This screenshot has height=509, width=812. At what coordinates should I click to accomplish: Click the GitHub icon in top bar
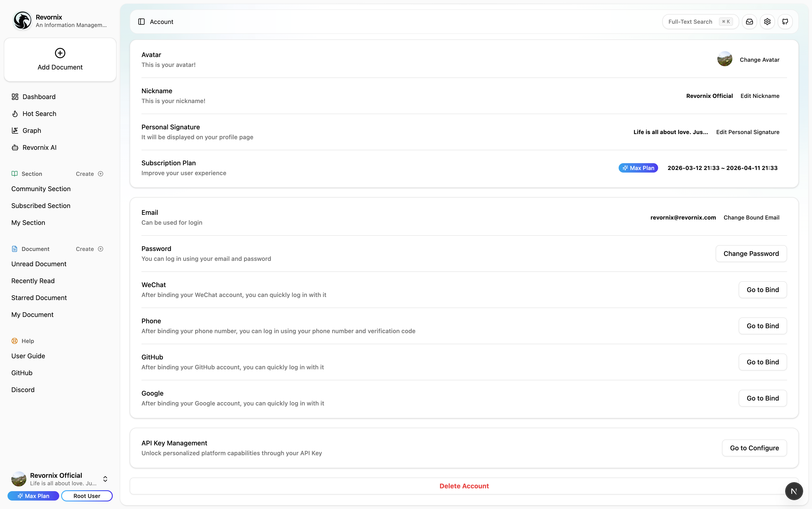[785, 22]
